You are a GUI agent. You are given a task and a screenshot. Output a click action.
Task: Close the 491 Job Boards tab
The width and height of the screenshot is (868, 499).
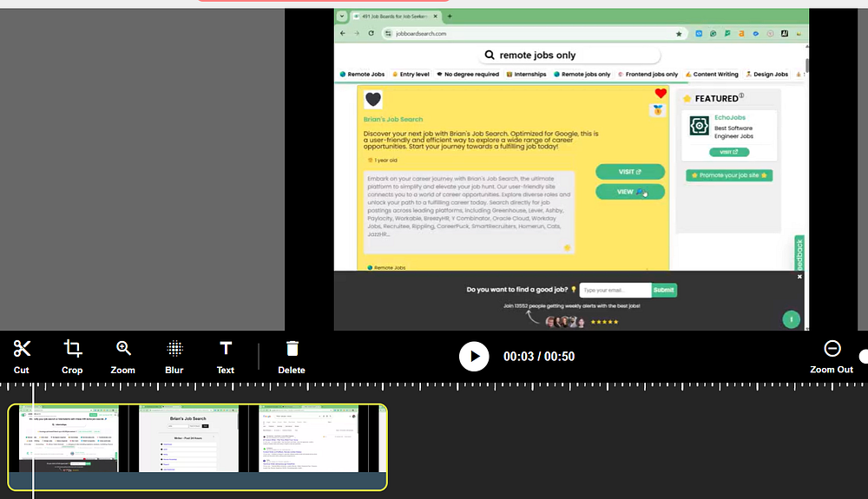click(435, 16)
